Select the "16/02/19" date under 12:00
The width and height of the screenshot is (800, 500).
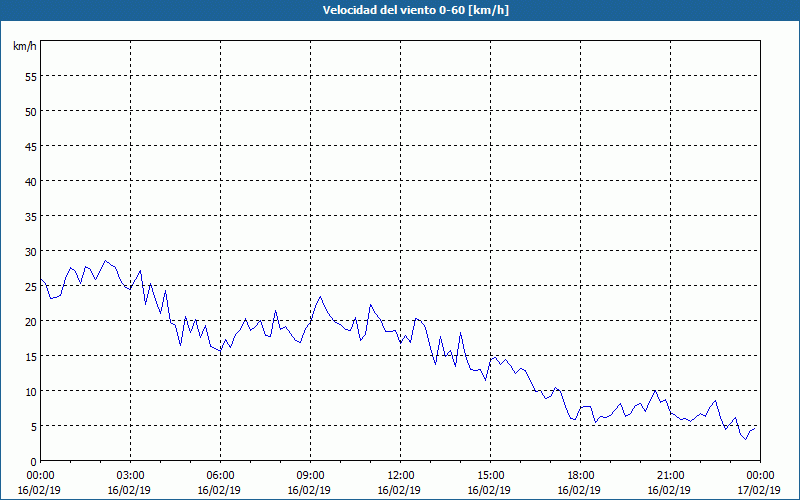[399, 490]
